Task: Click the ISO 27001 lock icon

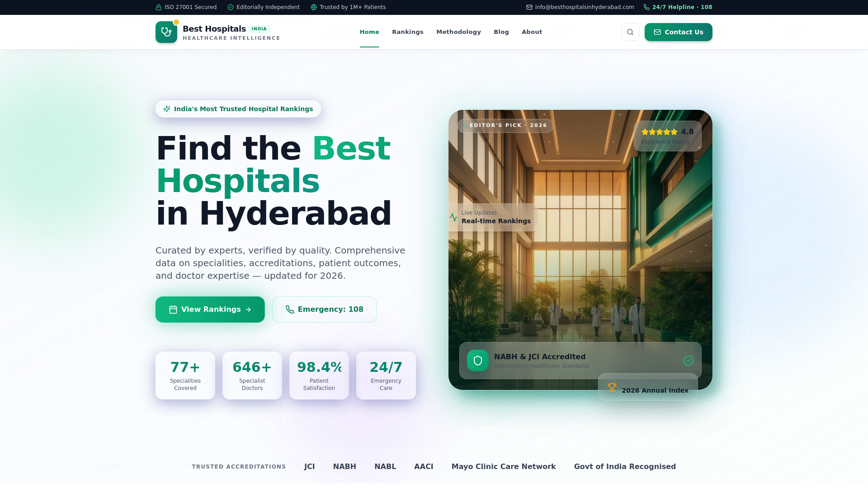Action: pos(159,7)
